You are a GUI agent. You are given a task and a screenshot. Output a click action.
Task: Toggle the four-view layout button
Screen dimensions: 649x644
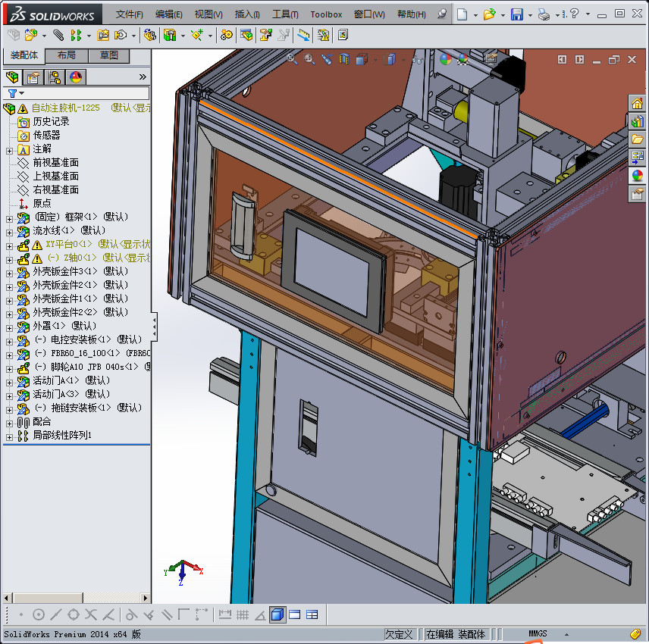pos(312,614)
